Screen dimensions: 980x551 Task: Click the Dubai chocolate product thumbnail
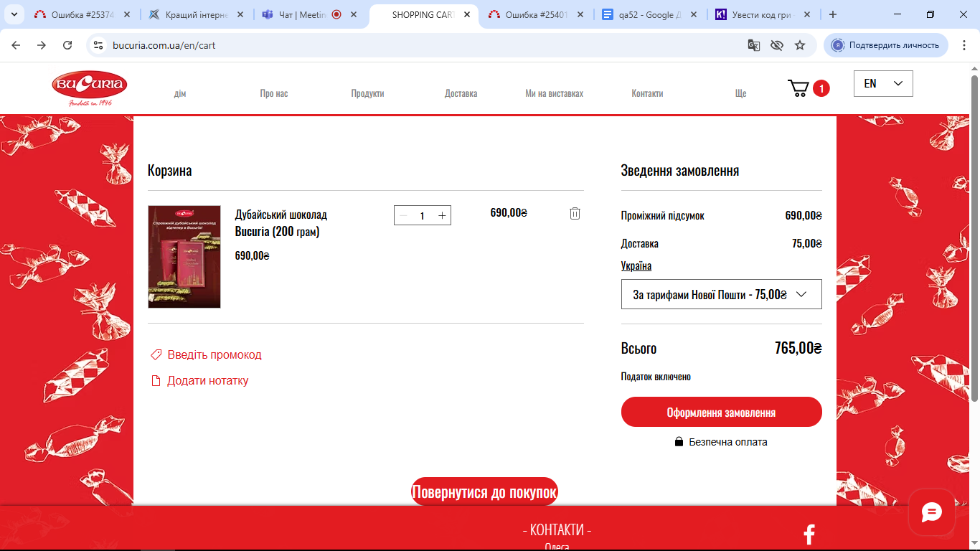(x=184, y=257)
